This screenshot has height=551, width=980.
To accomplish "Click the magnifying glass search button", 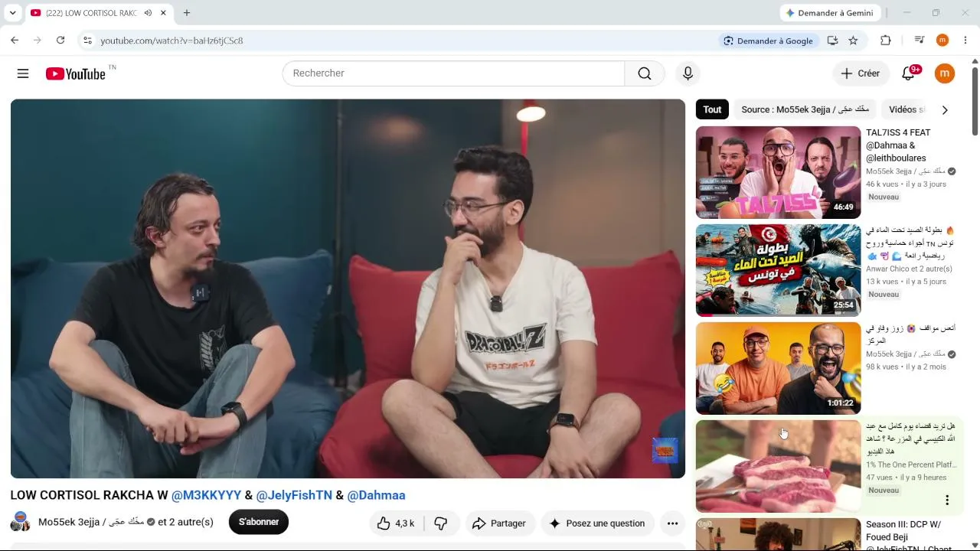I will coord(645,73).
